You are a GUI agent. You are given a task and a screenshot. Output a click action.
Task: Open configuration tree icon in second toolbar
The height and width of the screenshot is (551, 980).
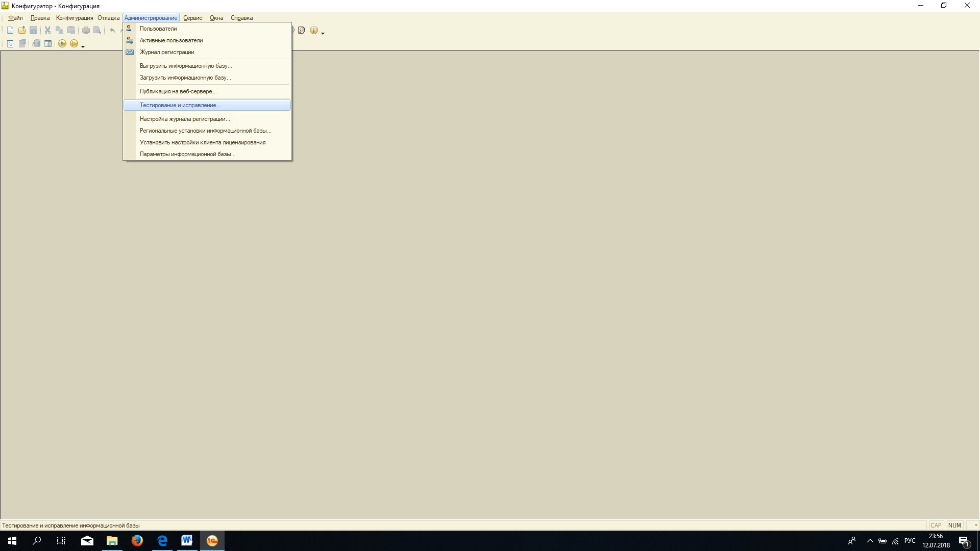[x=10, y=44]
